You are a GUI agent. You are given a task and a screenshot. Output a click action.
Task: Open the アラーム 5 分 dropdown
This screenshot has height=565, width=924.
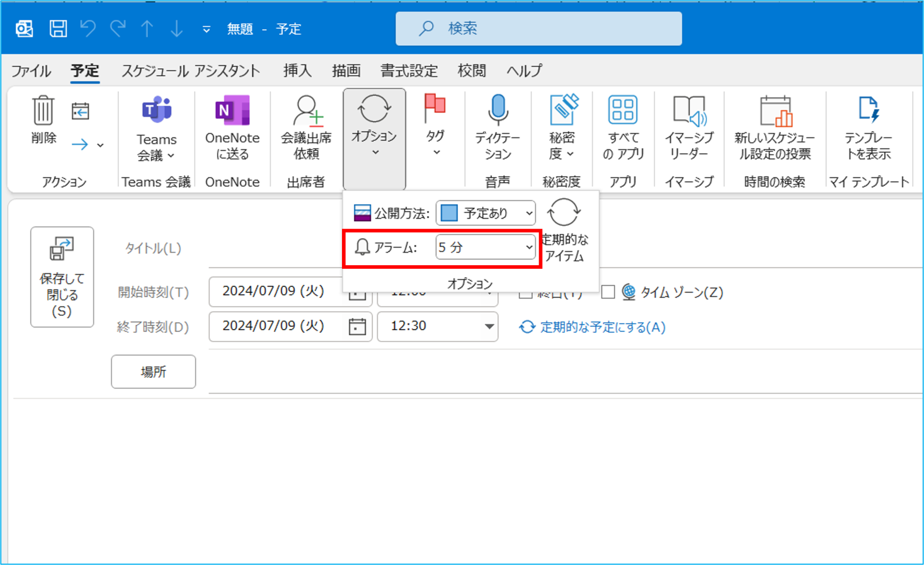point(485,247)
